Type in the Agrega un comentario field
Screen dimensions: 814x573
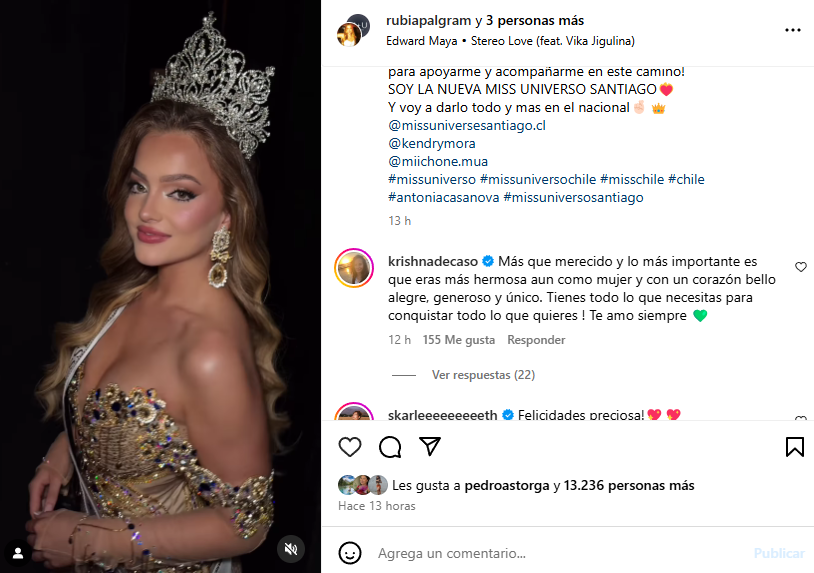pos(550,553)
